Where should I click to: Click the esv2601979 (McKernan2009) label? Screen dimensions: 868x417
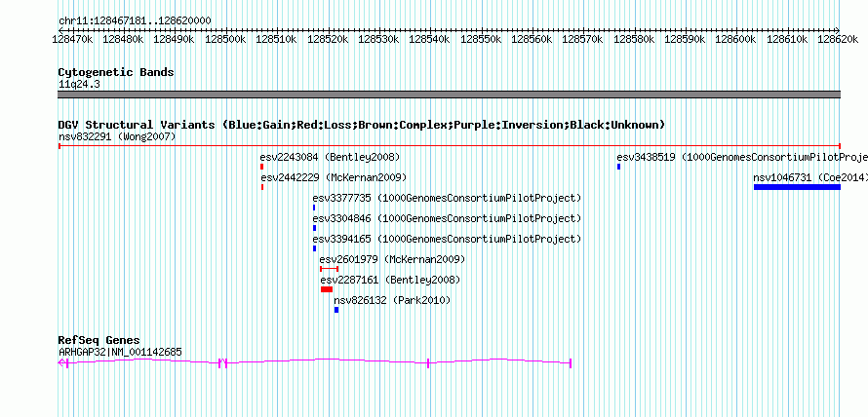(x=392, y=259)
